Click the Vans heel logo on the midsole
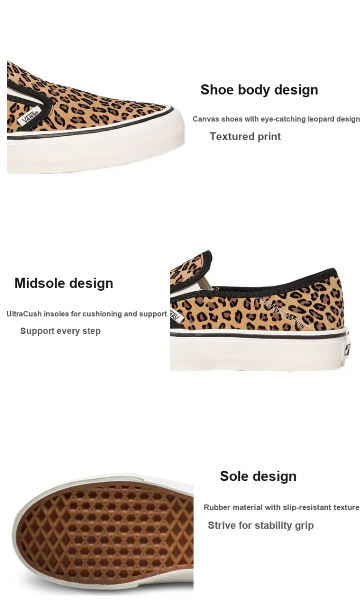 (x=348, y=348)
